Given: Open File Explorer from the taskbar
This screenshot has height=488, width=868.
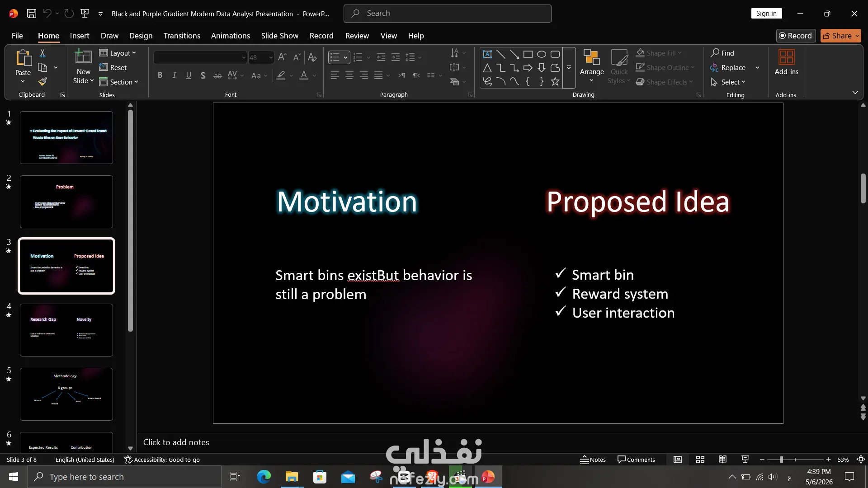Looking at the screenshot, I should click(292, 477).
